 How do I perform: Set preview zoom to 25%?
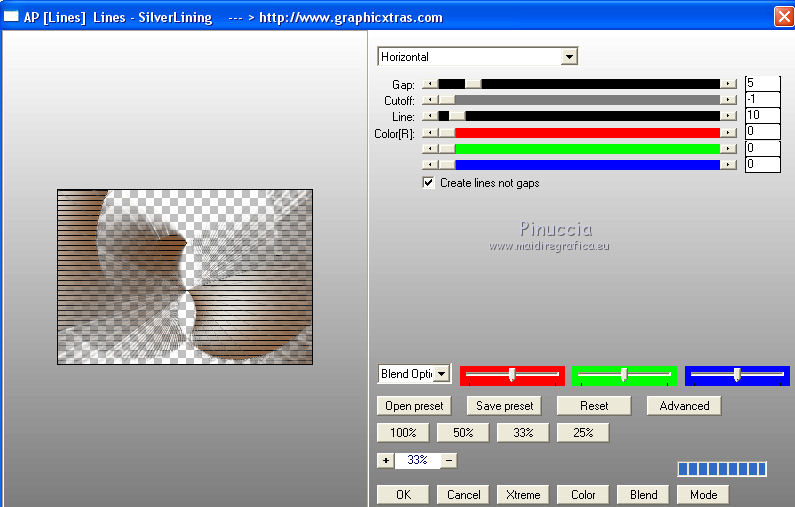pyautogui.click(x=583, y=432)
